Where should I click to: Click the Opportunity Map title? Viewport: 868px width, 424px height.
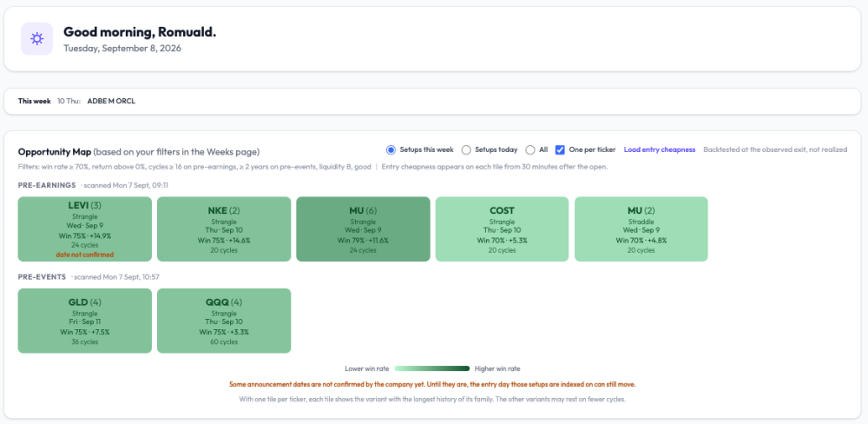(54, 152)
